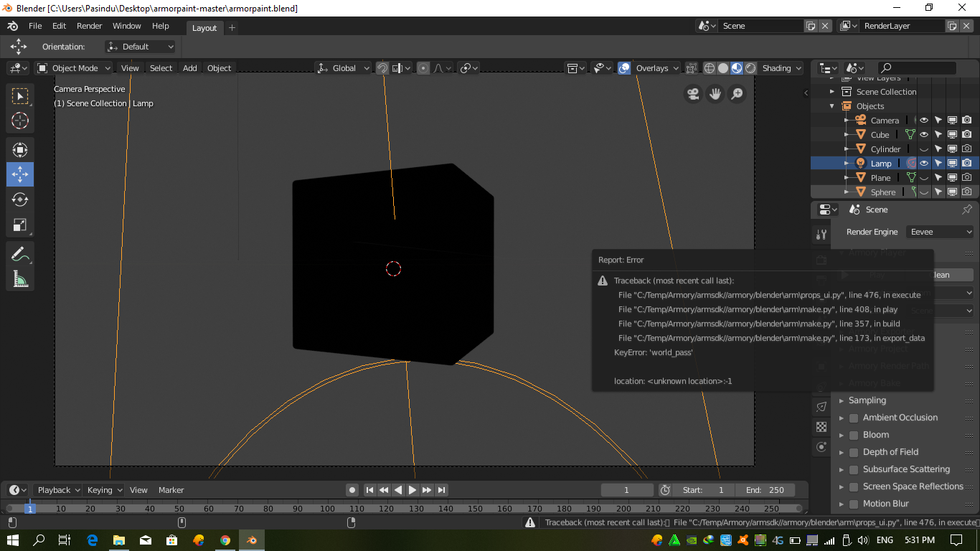The image size is (980, 551).
Task: Switch to the Layout workspace tab
Action: coord(204,28)
